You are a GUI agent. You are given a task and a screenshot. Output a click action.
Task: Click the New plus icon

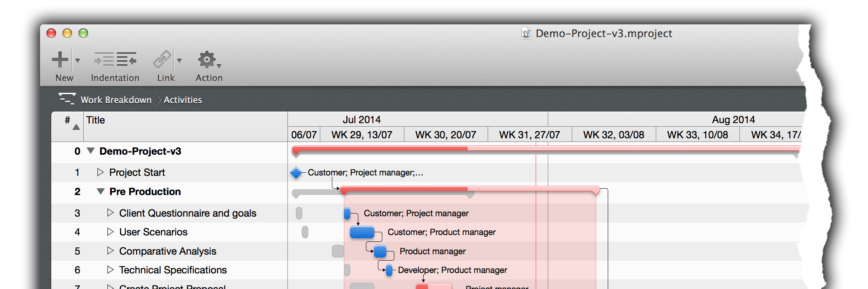(60, 60)
